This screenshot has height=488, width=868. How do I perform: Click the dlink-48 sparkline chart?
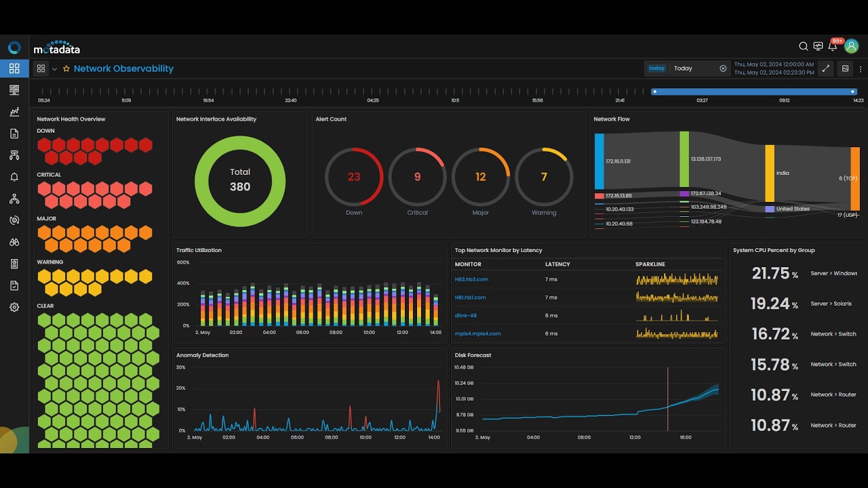(x=677, y=315)
